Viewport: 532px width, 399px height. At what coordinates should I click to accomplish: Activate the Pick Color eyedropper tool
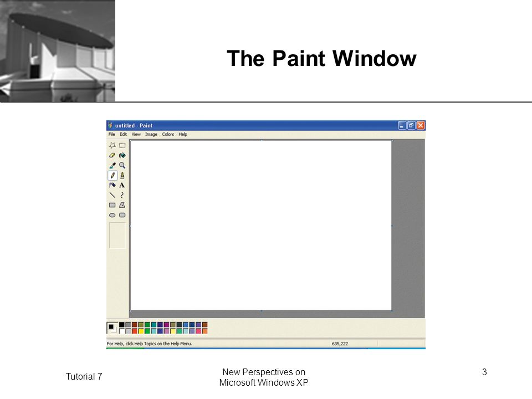pyautogui.click(x=112, y=165)
